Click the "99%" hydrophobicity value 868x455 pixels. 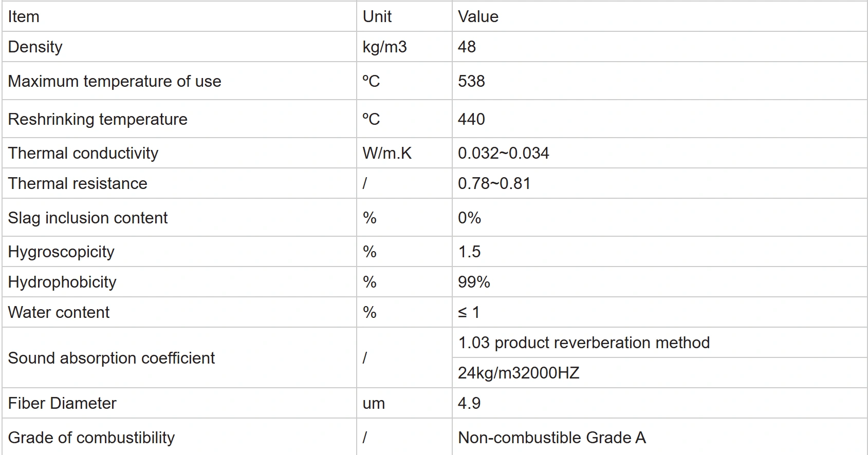pos(474,282)
